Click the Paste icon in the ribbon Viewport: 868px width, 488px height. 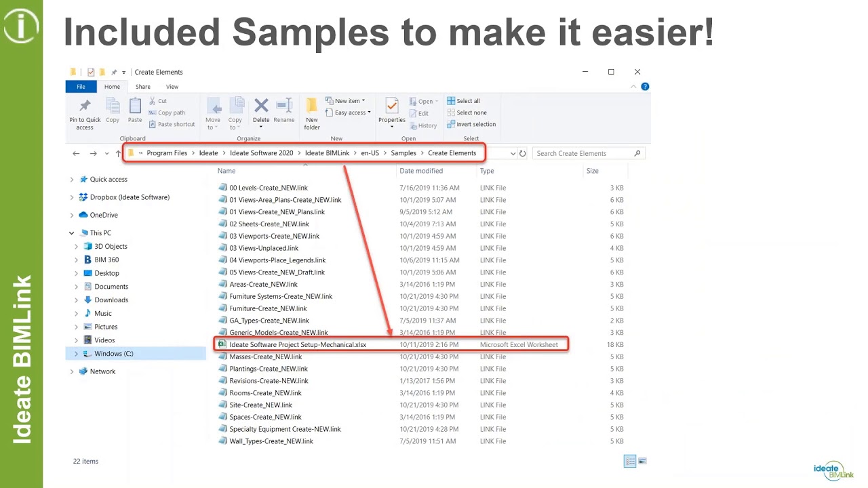pos(135,106)
